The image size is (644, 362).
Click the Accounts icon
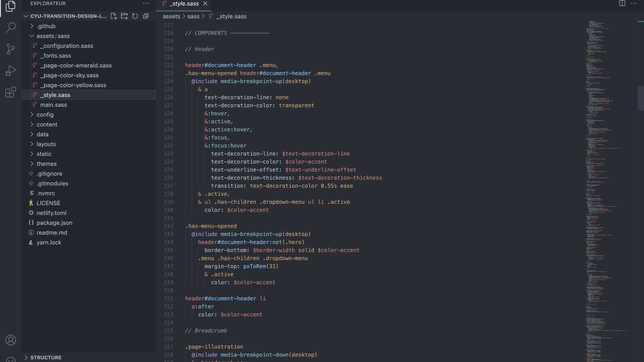(11, 340)
